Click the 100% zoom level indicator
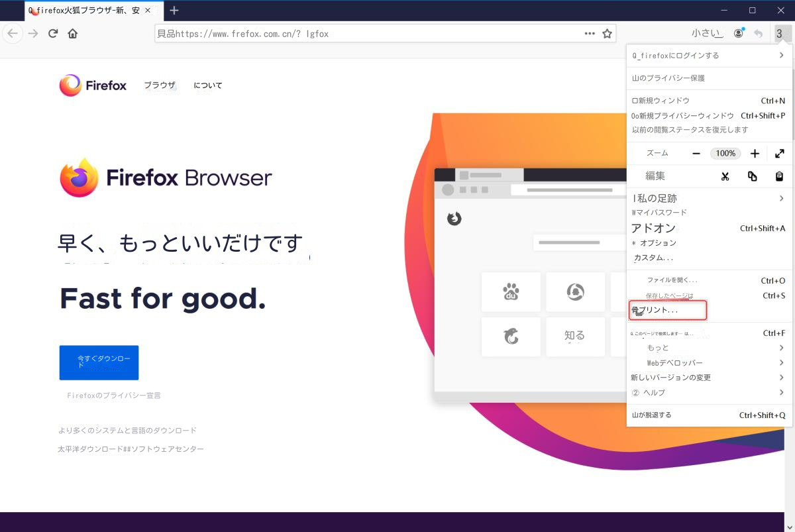This screenshot has height=532, width=795. click(x=725, y=153)
